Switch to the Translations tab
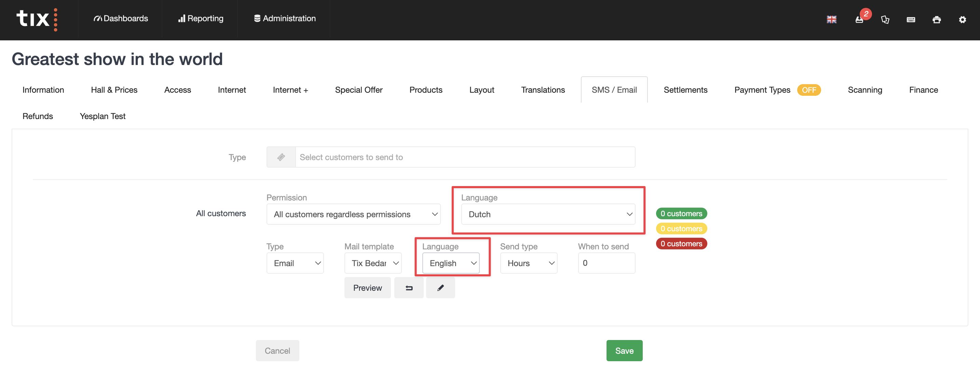 [543, 90]
